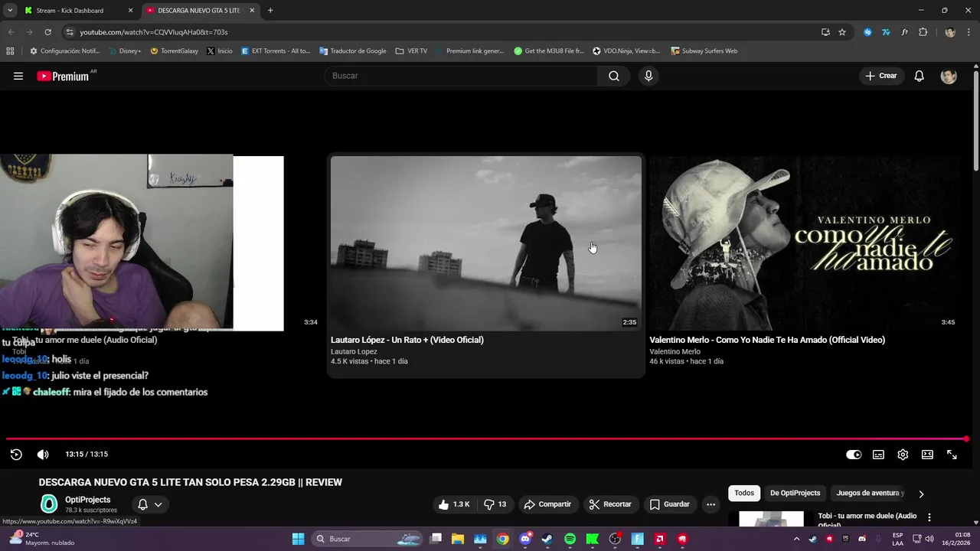
Task: Open the taskbar weather widget
Action: point(42,539)
